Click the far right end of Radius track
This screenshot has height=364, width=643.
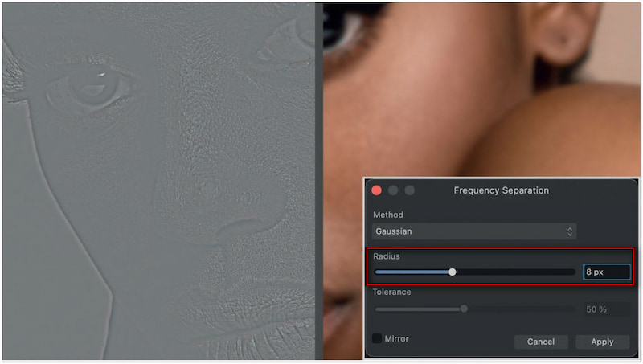click(x=572, y=272)
